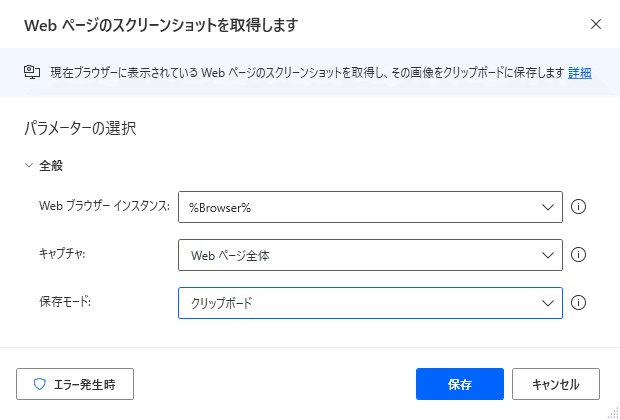Viewport: 620px width, 420px height.
Task: Collapse the 全般 section chevron
Action: point(29,165)
